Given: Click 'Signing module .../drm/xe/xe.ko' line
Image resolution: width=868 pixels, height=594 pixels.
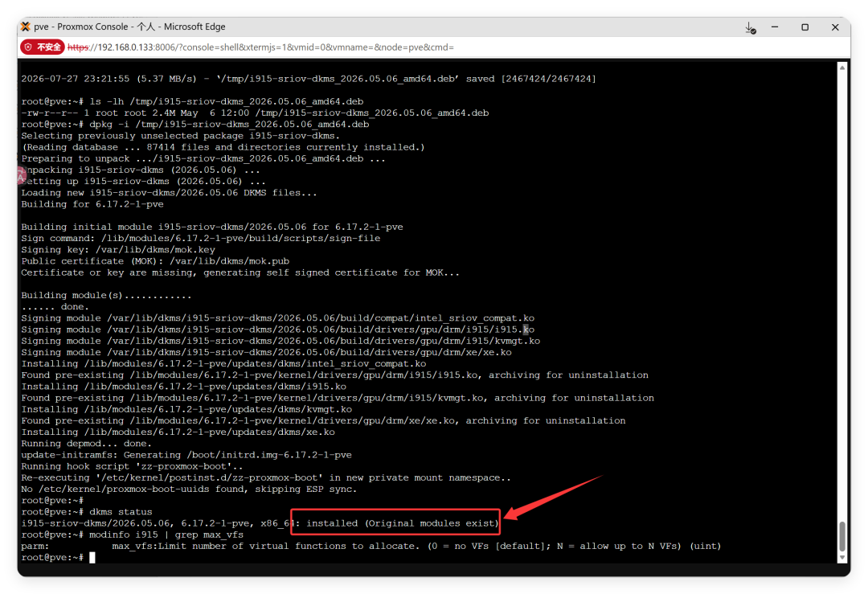Looking at the screenshot, I should [x=266, y=353].
